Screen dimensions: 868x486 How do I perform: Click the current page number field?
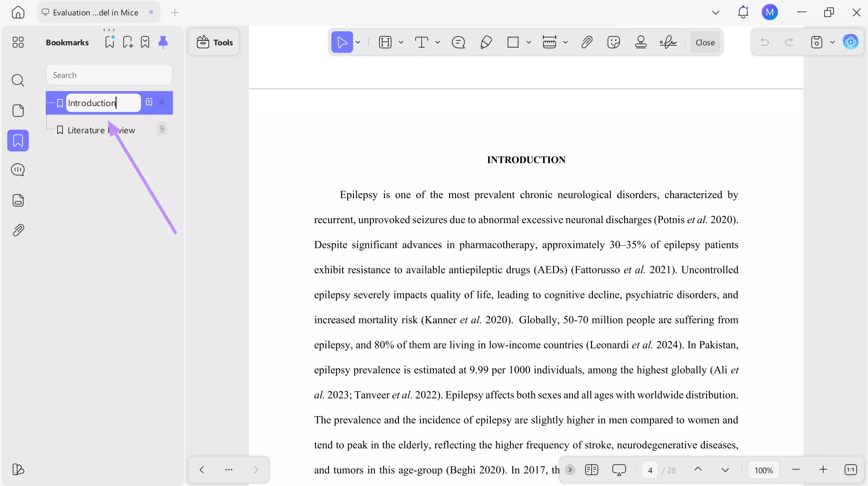650,470
